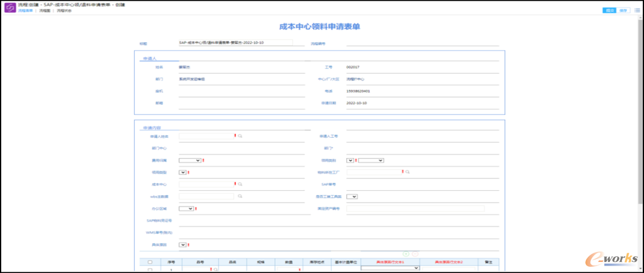Click the red remove-row minus icon

coord(415,254)
